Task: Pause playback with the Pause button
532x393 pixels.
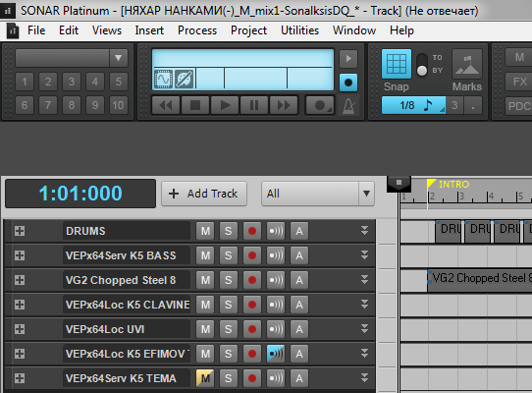Action: (254, 105)
